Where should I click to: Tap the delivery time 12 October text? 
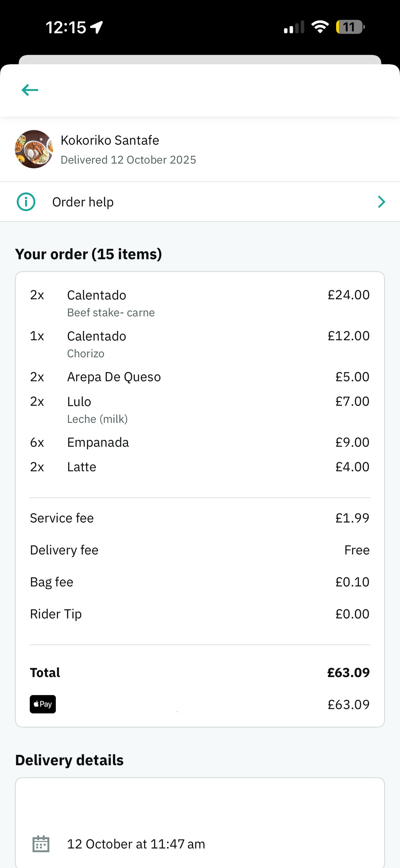click(136, 844)
